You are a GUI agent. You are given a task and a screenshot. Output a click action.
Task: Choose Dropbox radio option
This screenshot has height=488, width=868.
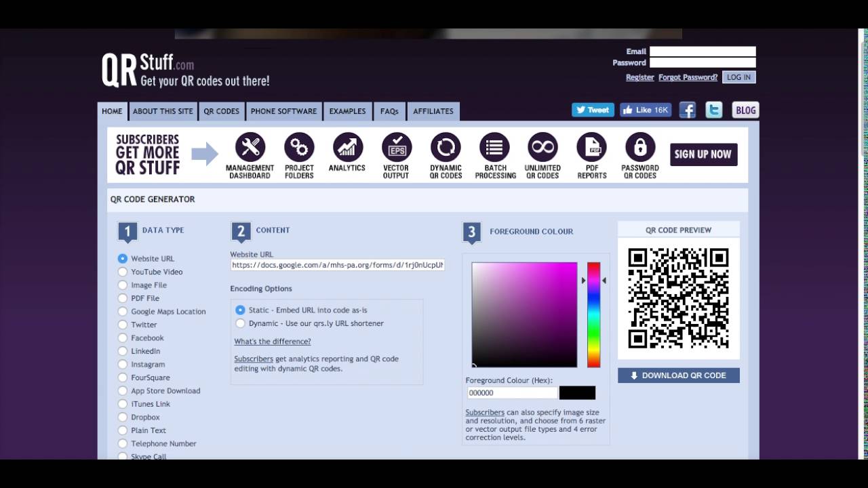[123, 417]
